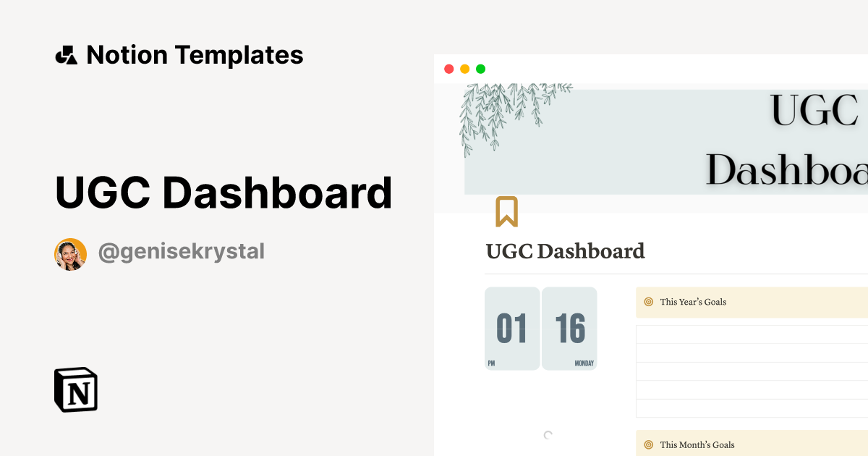Screen dimensions: 868x456
Task: Click the creator's circular avatar photo
Action: coord(69,253)
